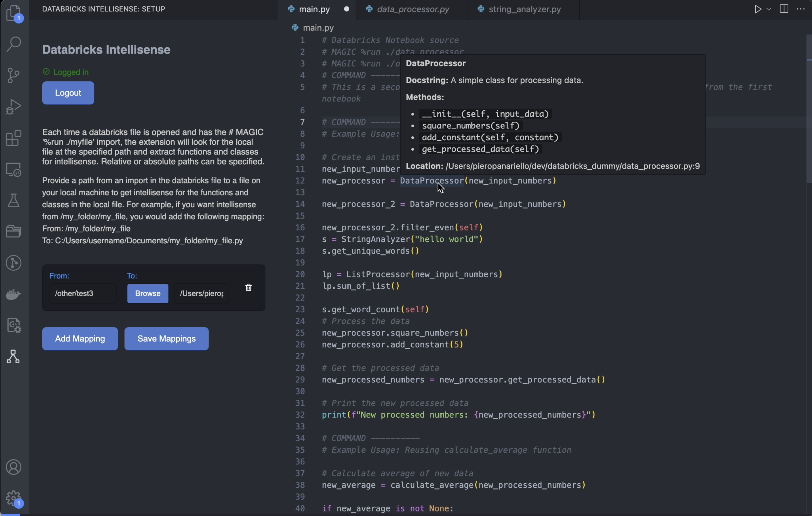Click the panel title DATABRICKS INTELLISENSE: SETUP
812x516 pixels.
pos(103,9)
